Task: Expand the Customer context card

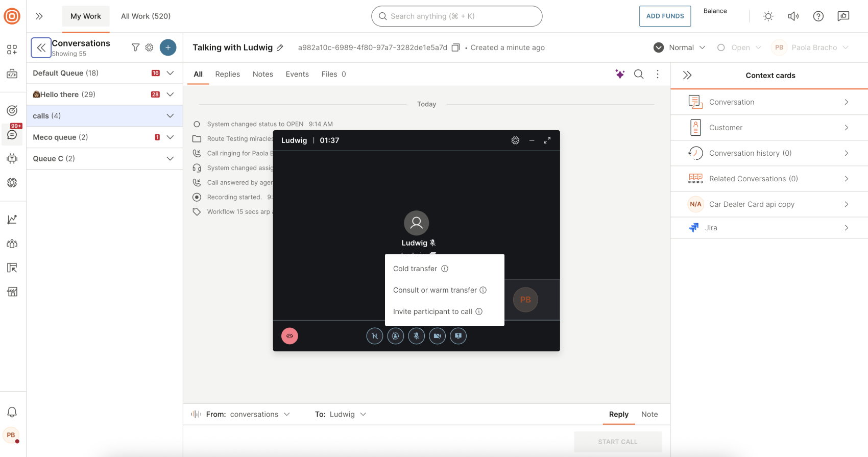Action: coord(769,128)
